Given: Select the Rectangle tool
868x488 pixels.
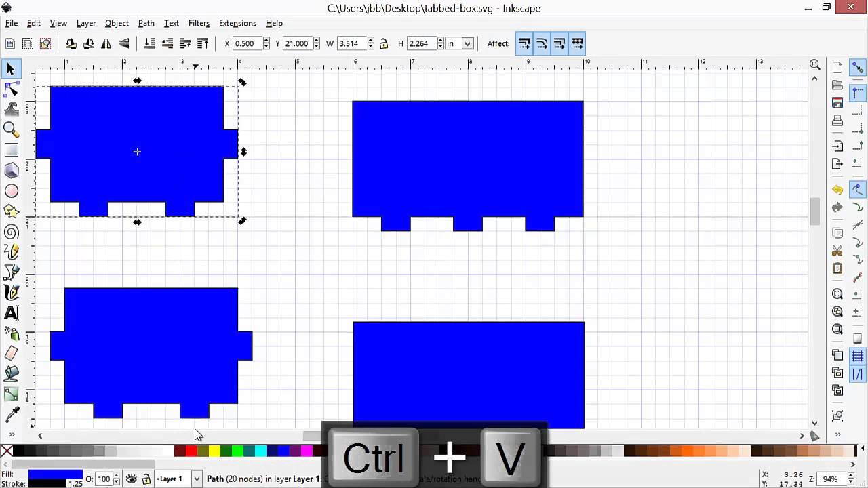Looking at the screenshot, I should point(11,150).
